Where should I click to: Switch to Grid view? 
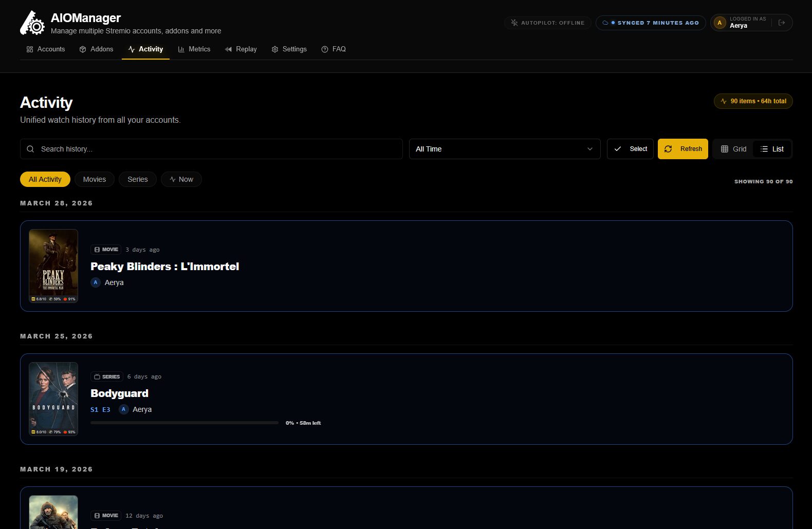[734, 149]
